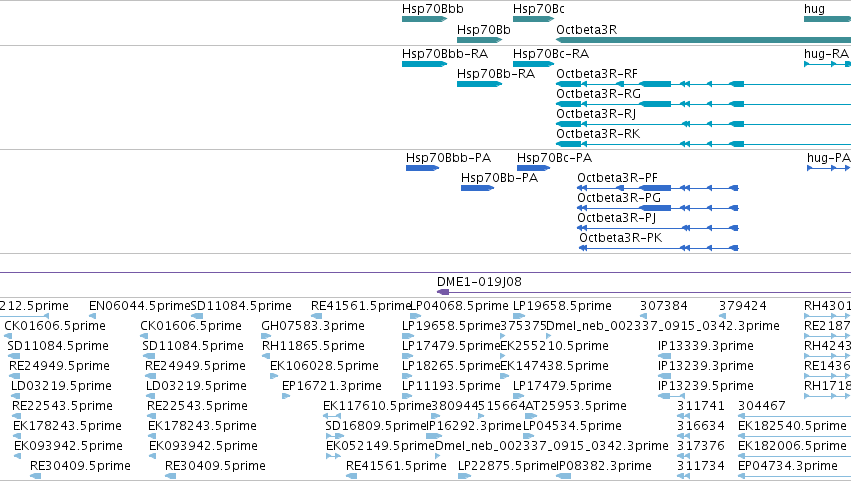Screen dimensions: 851x481
Task: Click EST entry 311734
Action: 701,467
